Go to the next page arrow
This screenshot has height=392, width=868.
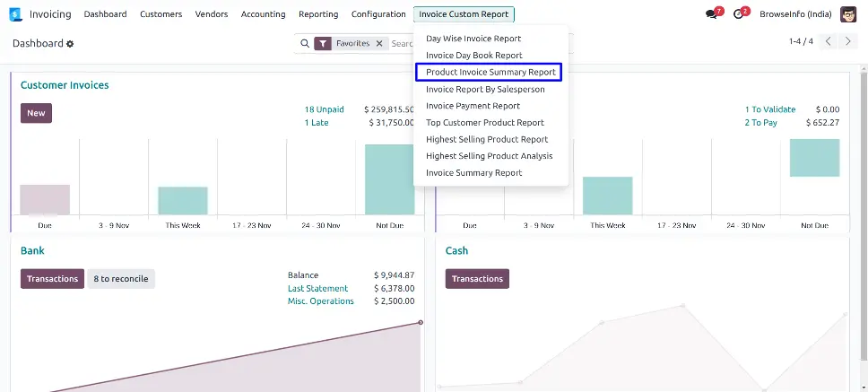click(x=848, y=42)
